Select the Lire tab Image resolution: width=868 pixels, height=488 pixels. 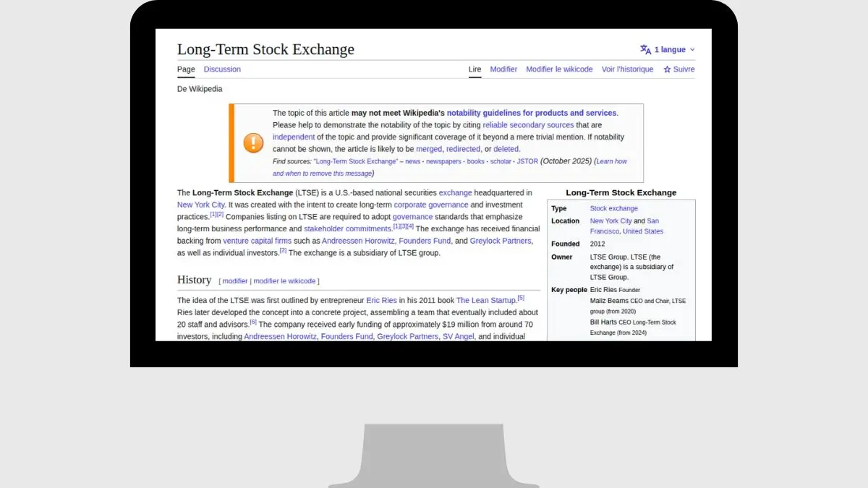(475, 69)
